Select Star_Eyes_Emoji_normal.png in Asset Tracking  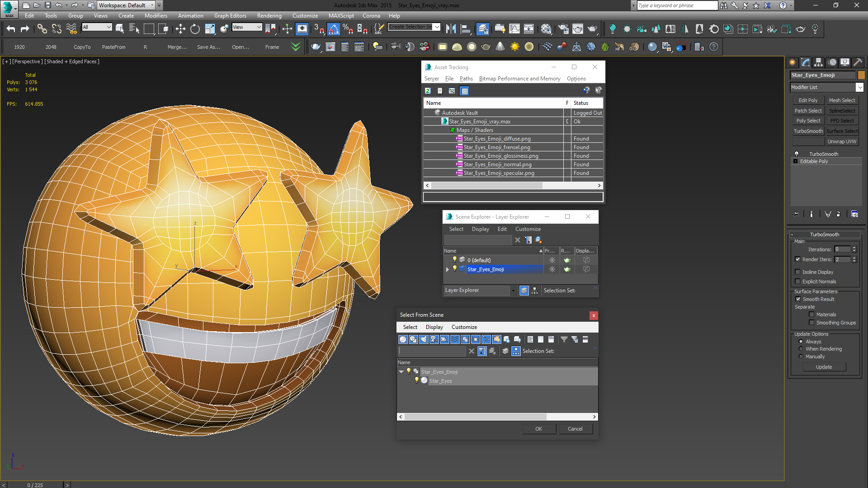(x=497, y=164)
